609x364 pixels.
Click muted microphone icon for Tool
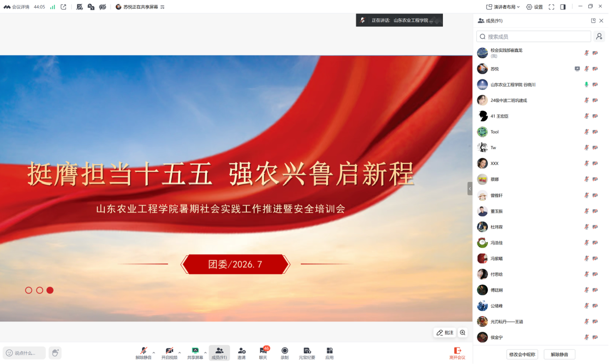[587, 132]
